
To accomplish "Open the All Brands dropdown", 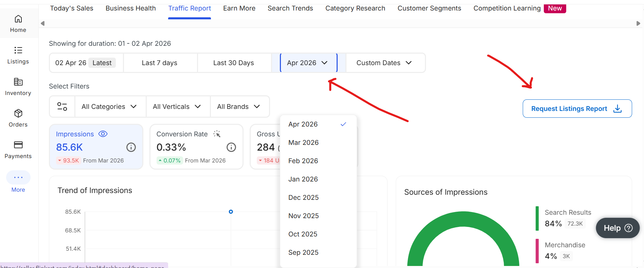I will (238, 107).
